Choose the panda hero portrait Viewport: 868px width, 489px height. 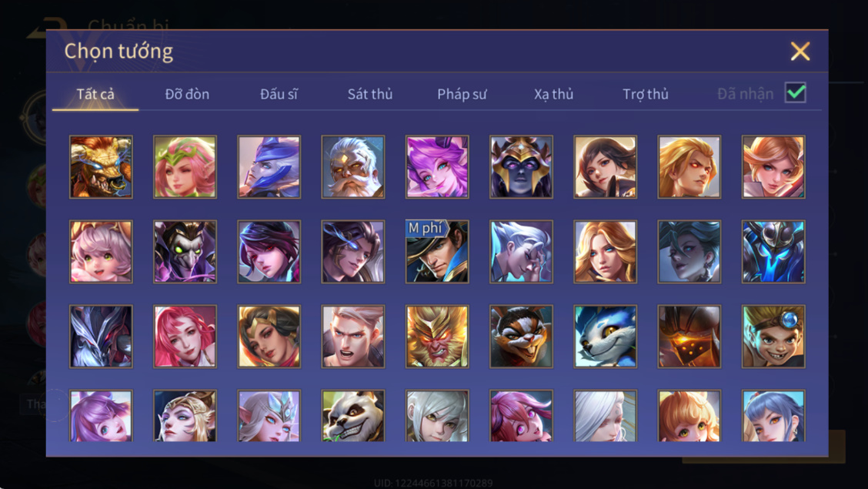[352, 415]
